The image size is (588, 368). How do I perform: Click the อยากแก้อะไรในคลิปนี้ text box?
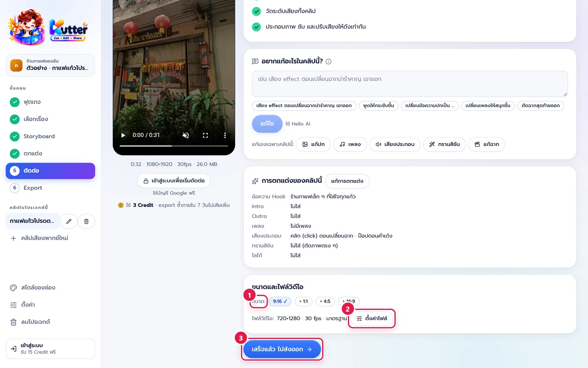(410, 84)
